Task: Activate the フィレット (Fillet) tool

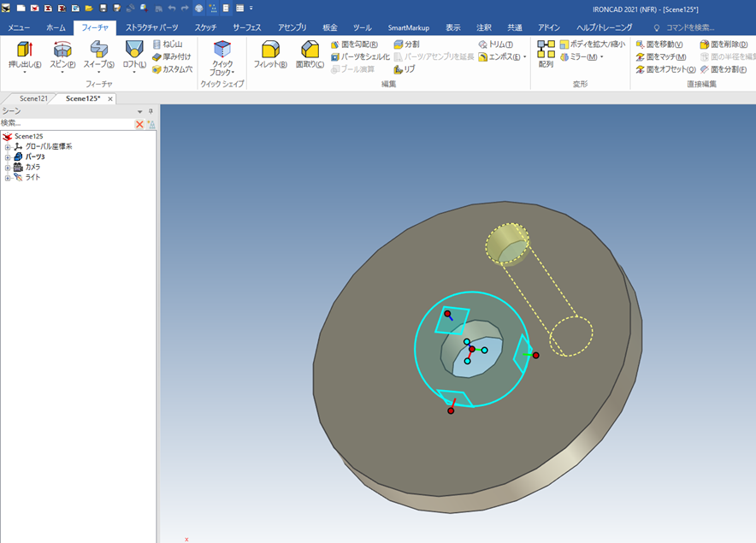Action: tap(270, 50)
